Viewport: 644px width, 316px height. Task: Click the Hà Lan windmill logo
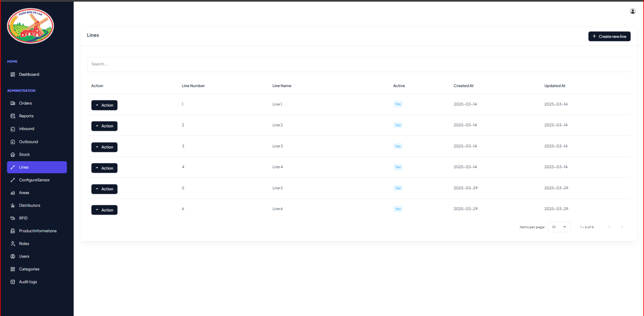30,26
